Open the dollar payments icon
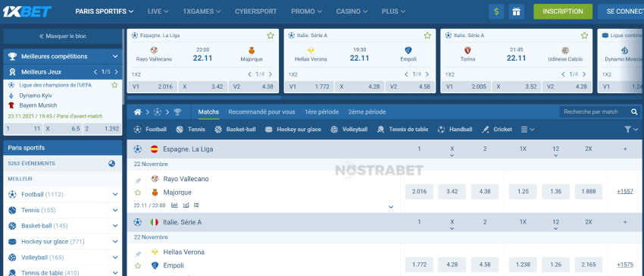 click(496, 11)
